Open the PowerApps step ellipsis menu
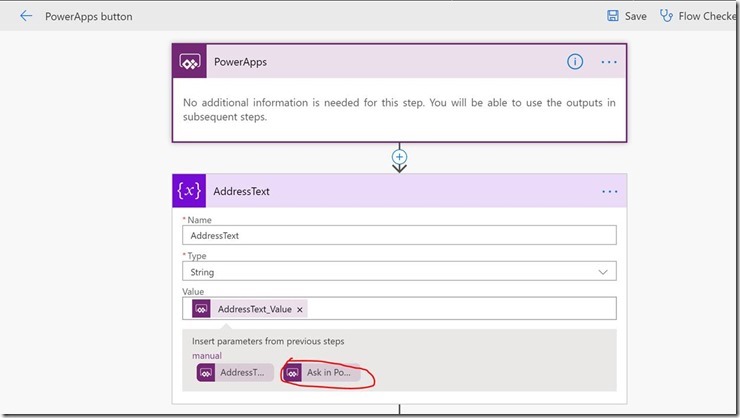The image size is (740, 418). (x=609, y=61)
